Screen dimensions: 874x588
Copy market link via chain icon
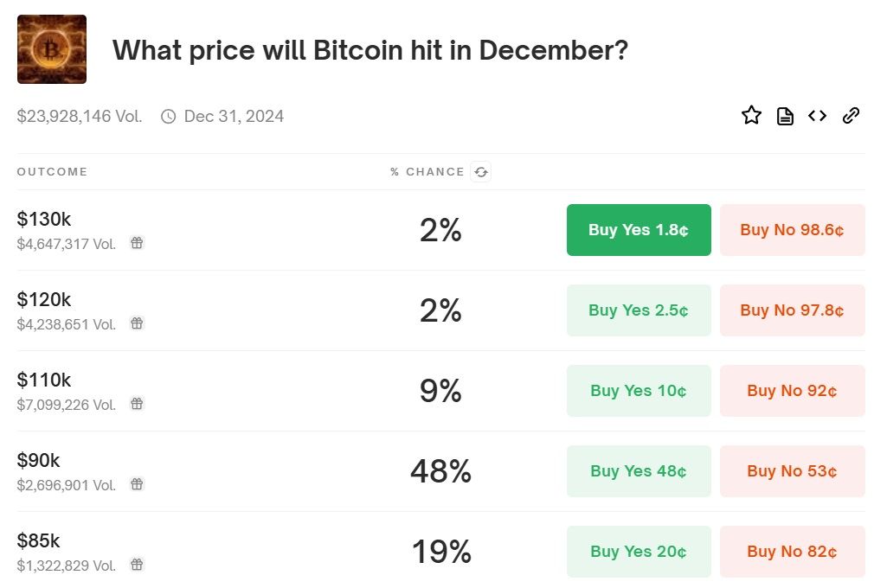tap(851, 116)
